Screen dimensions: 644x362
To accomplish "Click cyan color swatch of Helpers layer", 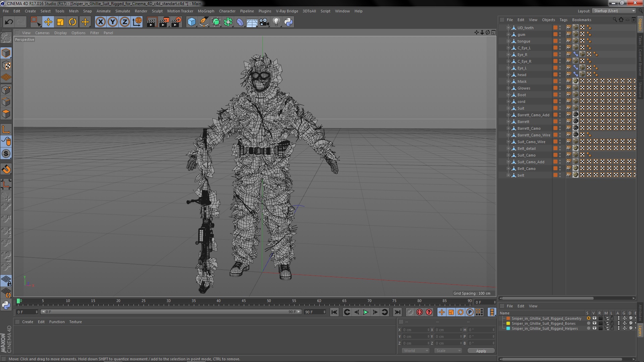I will click(x=508, y=328).
